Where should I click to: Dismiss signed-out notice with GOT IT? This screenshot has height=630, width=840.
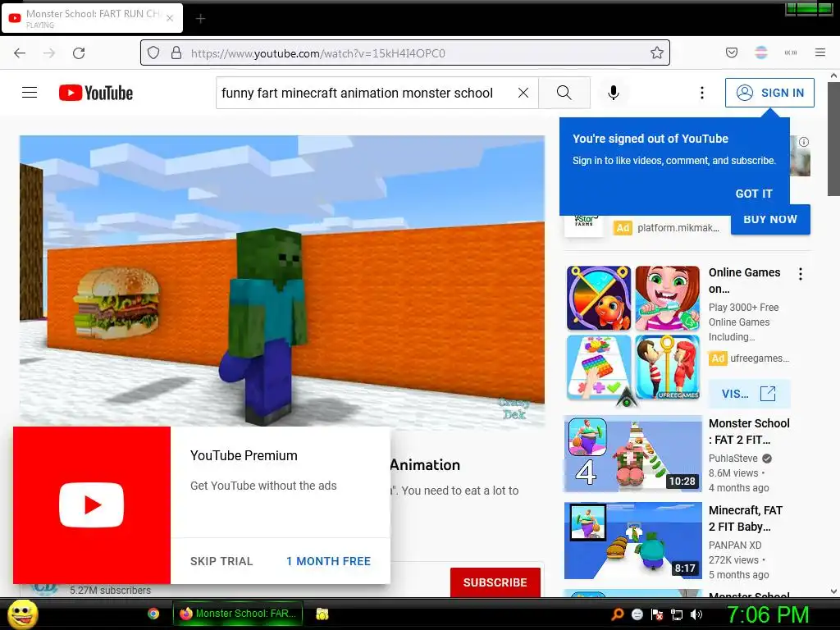click(754, 194)
